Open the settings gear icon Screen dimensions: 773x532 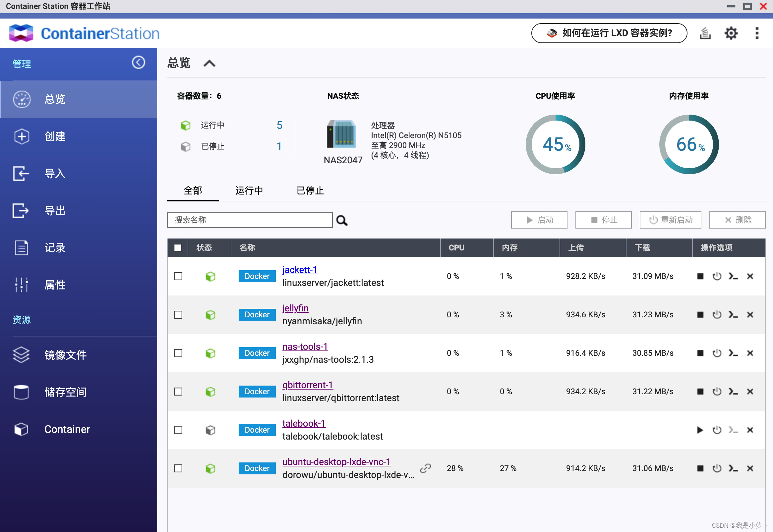tap(731, 33)
